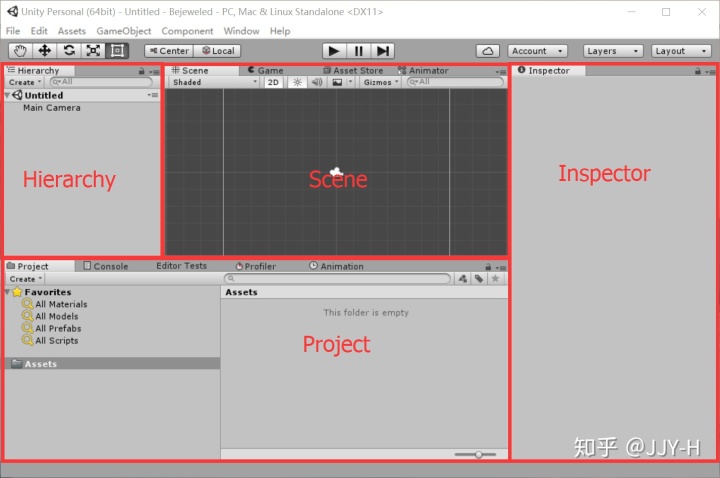Click Search by Type icon
This screenshot has height=478, width=720.
(x=462, y=279)
